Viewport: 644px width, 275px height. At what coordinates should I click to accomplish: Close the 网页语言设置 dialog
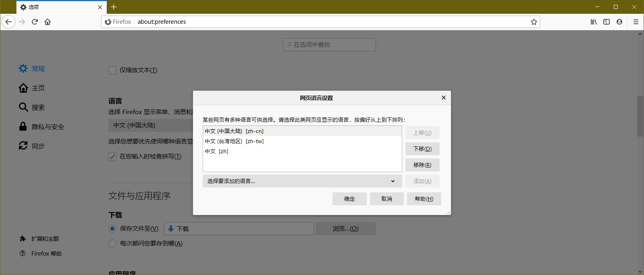click(443, 98)
